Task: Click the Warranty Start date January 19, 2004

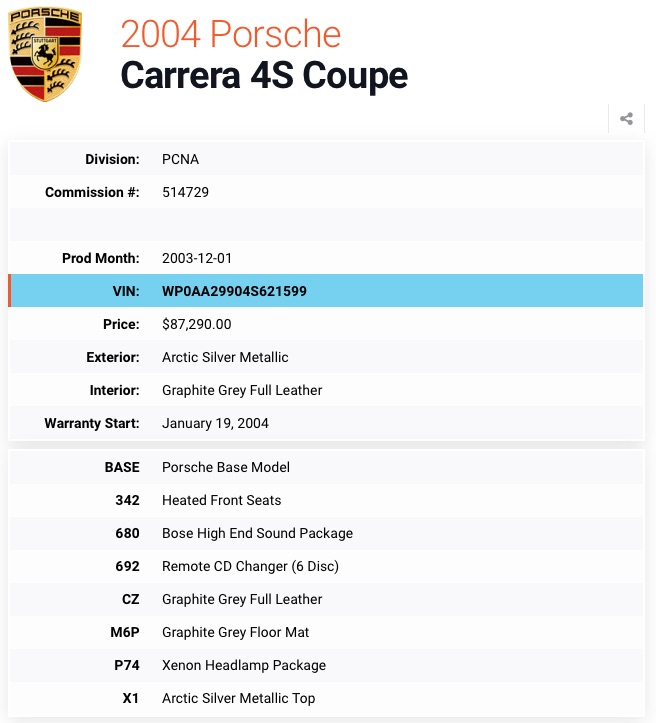Action: pos(215,423)
